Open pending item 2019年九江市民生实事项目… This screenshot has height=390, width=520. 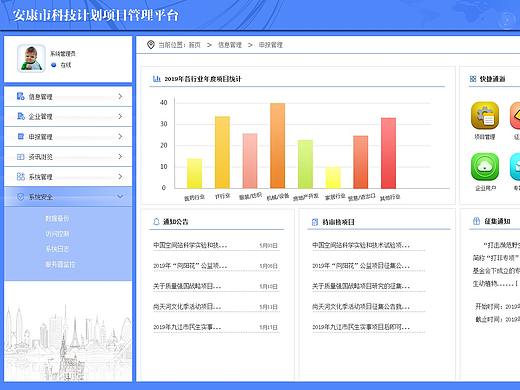pos(361,327)
